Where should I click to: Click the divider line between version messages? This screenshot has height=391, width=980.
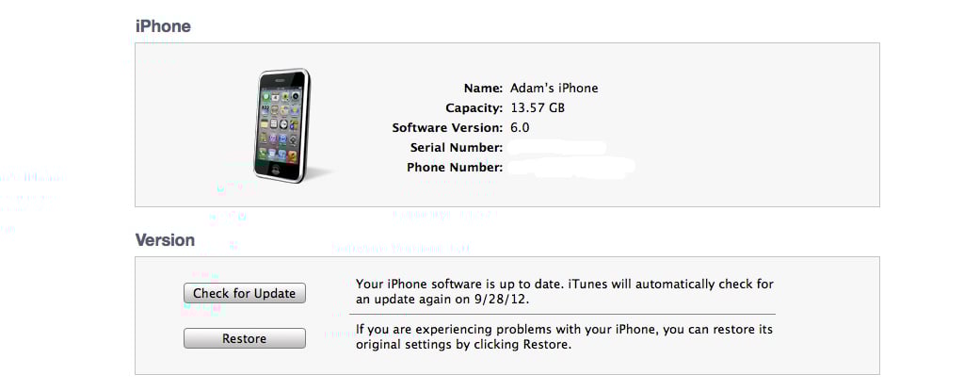coord(565,314)
